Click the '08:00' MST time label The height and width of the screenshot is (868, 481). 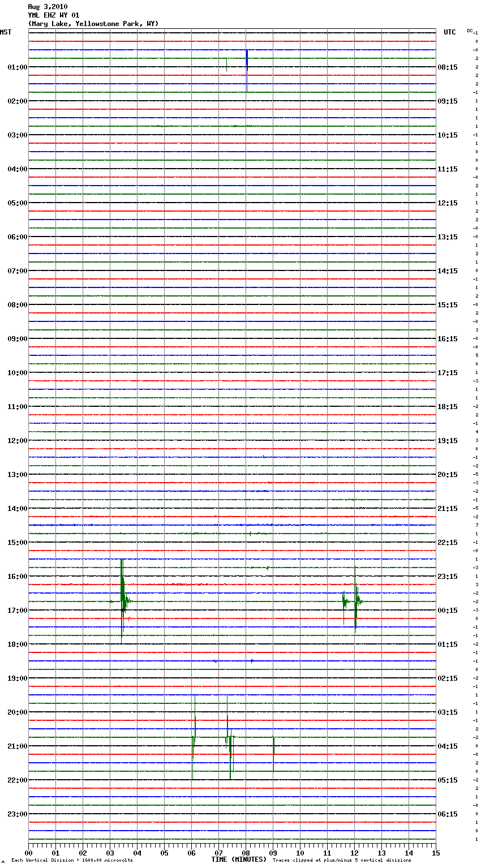(18, 305)
